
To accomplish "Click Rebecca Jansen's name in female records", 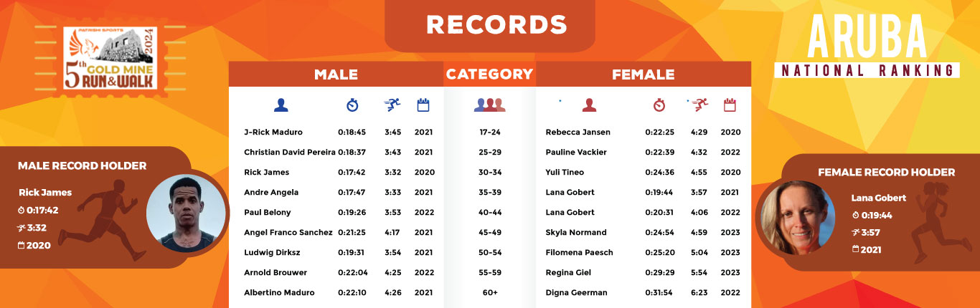I will point(578,133).
